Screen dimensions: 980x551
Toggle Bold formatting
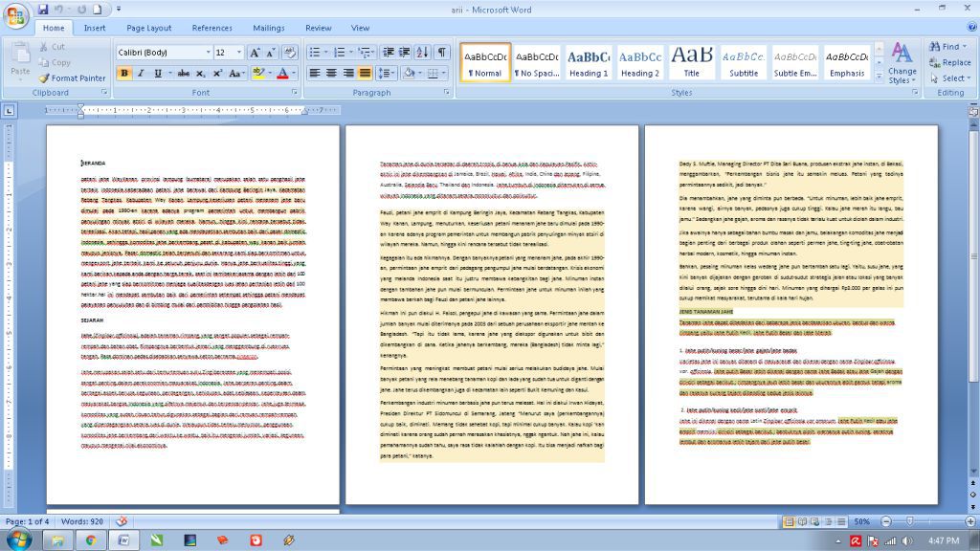123,73
